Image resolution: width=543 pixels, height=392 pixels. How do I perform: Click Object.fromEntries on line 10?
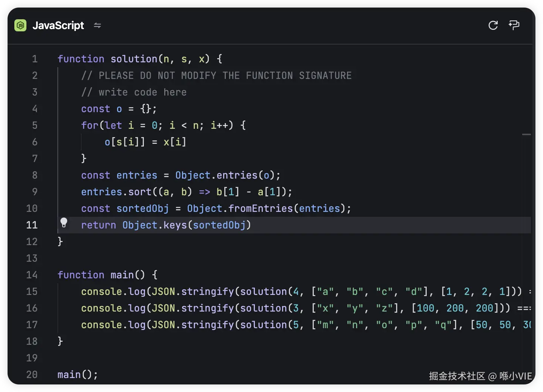coord(240,208)
